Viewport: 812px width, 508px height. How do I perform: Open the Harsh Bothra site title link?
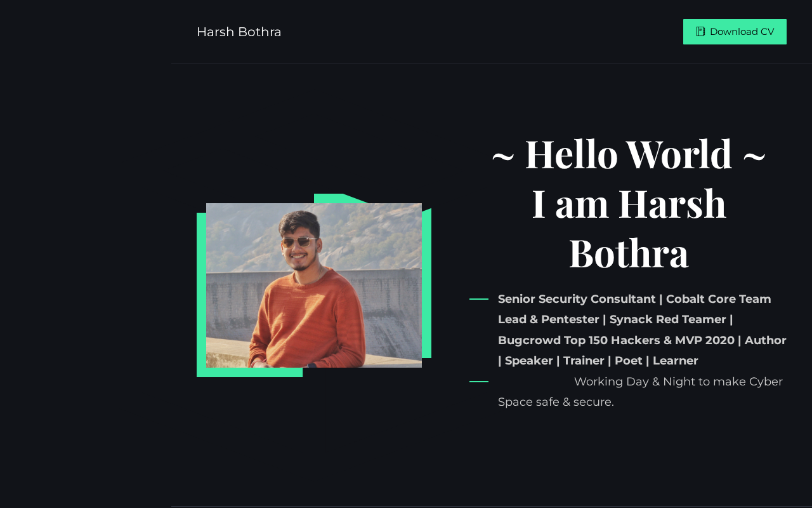(239, 32)
